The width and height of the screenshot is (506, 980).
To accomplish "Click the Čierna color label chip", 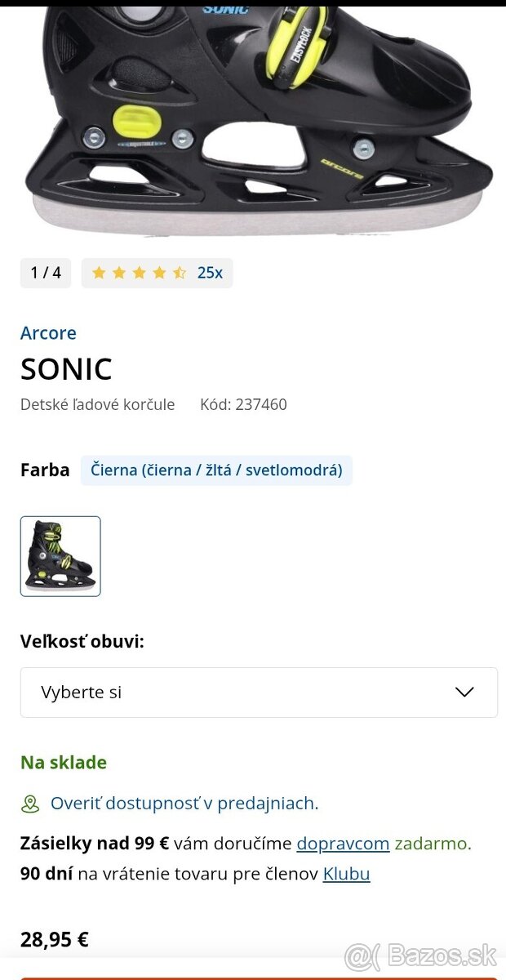I will (x=216, y=470).
